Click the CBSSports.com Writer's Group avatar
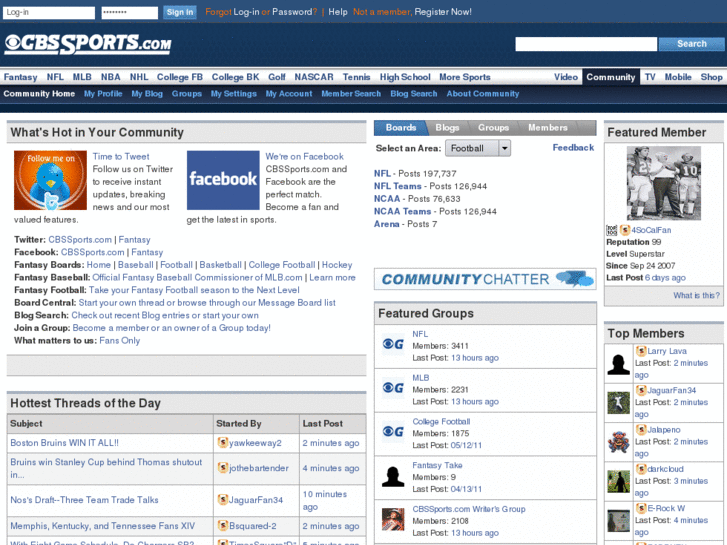Image resolution: width=727 pixels, height=545 pixels. coord(393,519)
